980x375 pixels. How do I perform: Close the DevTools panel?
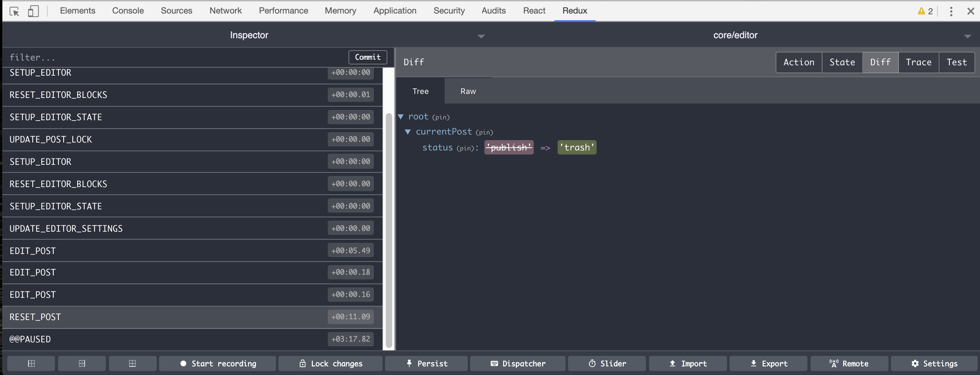coord(971,11)
